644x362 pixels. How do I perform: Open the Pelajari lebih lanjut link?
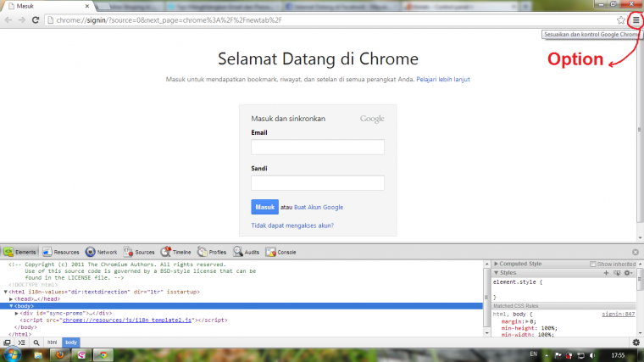[442, 80]
